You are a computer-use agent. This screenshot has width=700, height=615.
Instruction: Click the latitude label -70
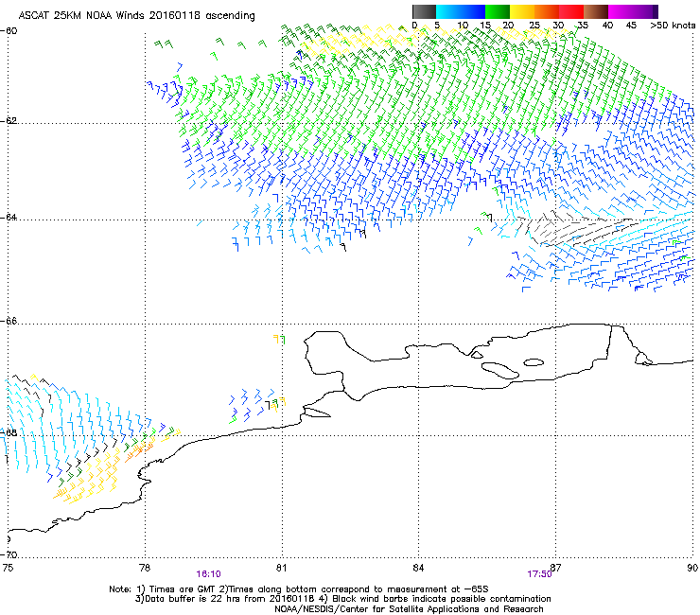9,554
